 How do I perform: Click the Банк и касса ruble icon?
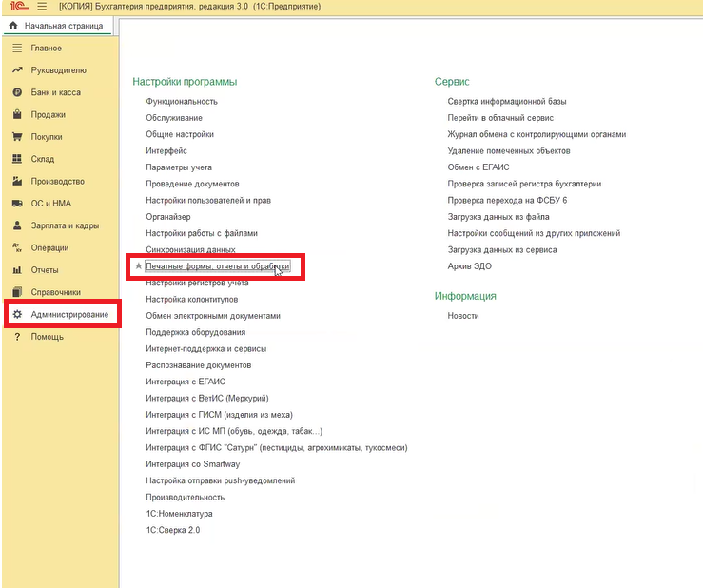coord(17,92)
